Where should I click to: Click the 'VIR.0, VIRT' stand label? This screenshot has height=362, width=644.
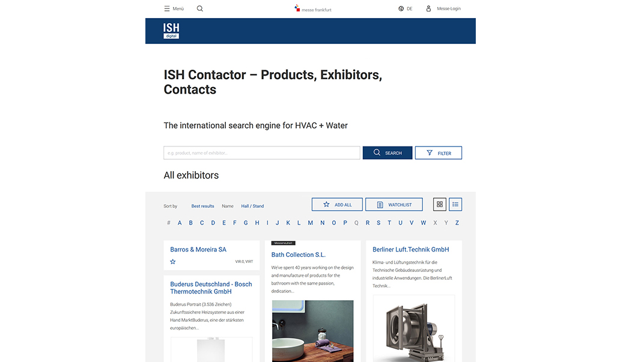pyautogui.click(x=244, y=262)
